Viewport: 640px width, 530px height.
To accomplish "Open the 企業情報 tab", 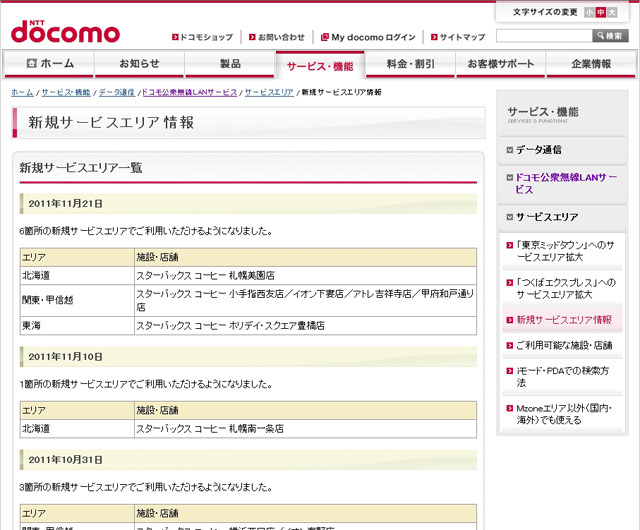I will tap(591, 64).
